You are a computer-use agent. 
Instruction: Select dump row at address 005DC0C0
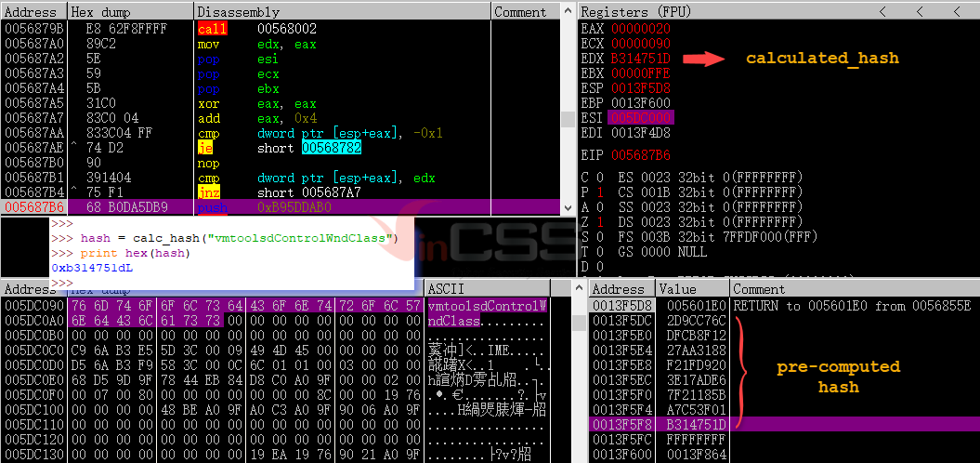(276, 351)
